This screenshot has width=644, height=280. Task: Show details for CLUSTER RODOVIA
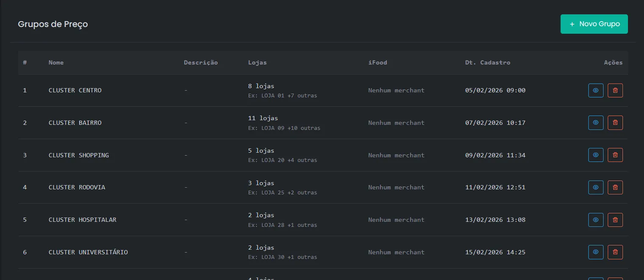point(596,188)
